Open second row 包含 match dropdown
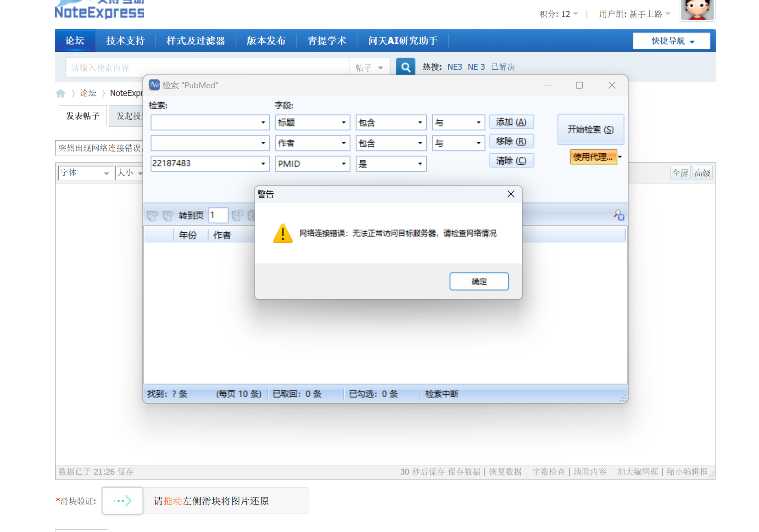759x532 pixels. (x=420, y=143)
